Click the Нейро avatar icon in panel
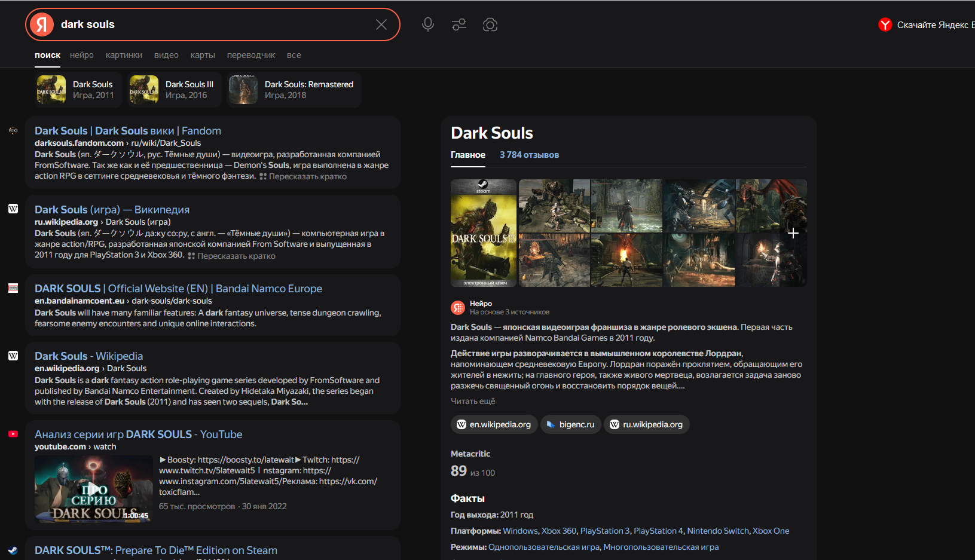This screenshot has height=560, width=975. coord(458,308)
